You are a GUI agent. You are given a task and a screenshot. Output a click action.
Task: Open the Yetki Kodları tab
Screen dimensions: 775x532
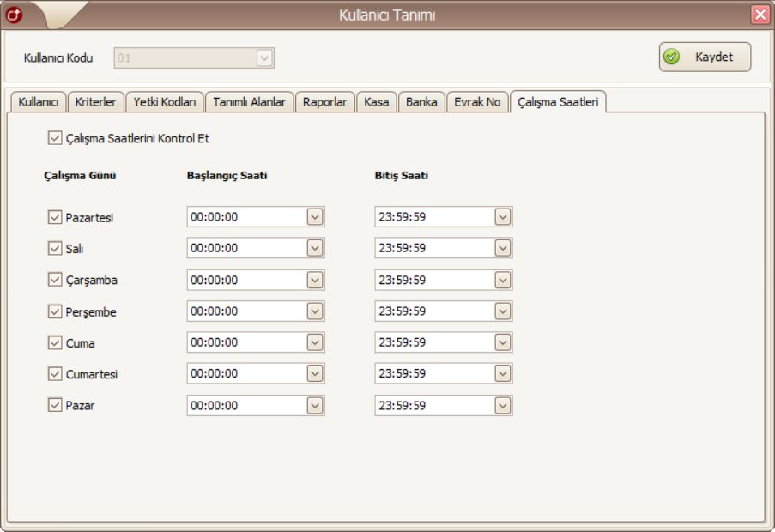pos(165,102)
